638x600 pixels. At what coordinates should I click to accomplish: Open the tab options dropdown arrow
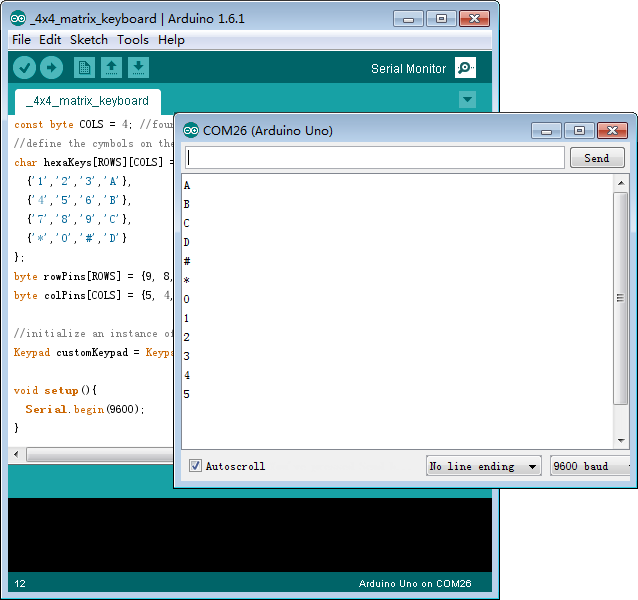coord(467,99)
